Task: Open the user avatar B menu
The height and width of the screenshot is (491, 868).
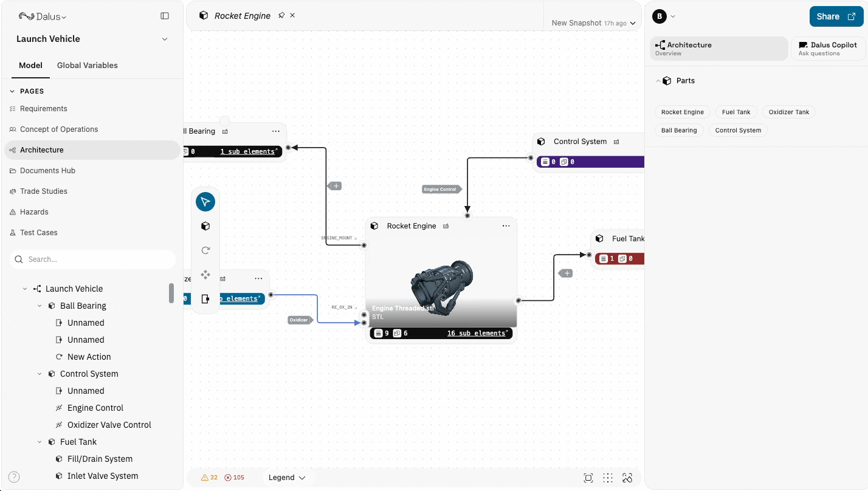Action: pos(664,16)
